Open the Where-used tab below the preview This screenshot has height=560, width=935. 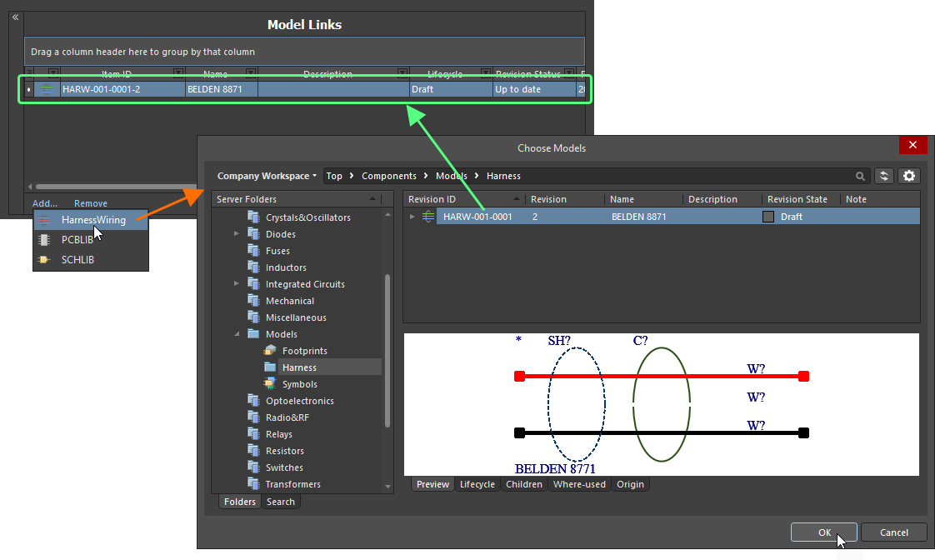[x=579, y=484]
